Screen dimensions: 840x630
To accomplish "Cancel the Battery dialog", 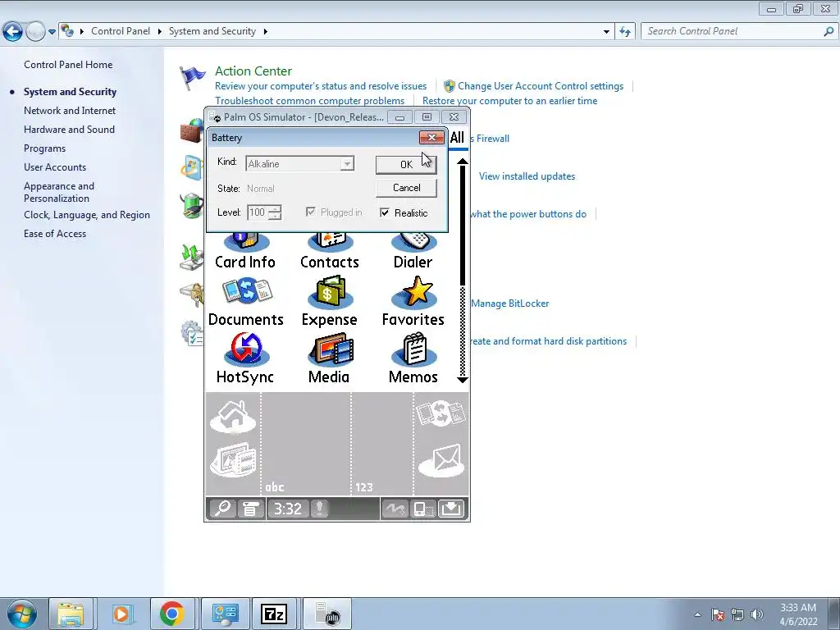I will 406,188.
